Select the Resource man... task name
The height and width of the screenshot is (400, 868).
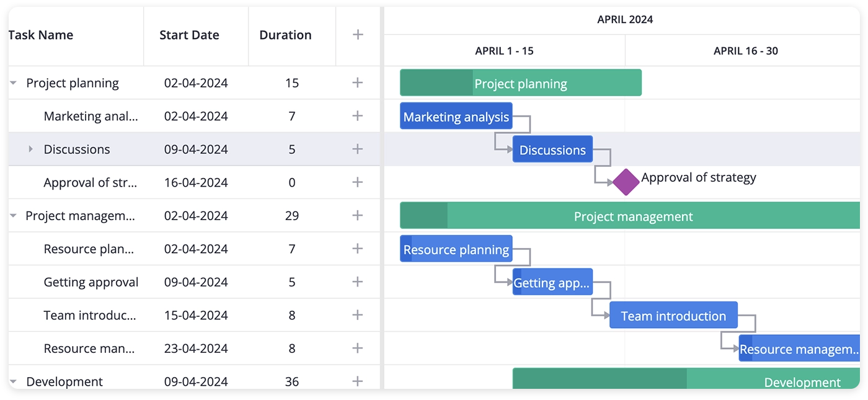[89, 349]
